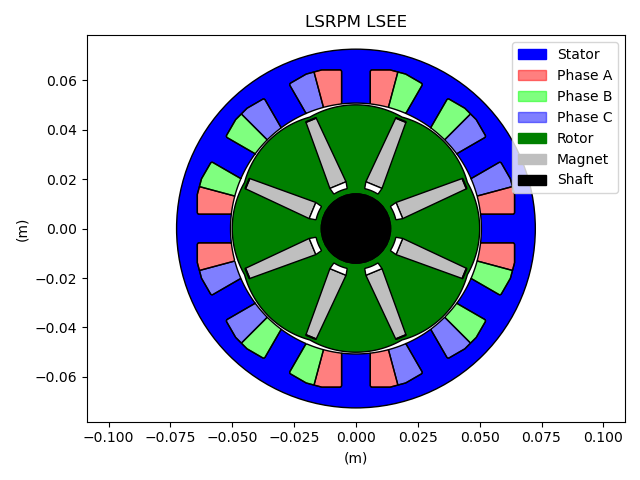Screen dimensions: 640x480
Task: Select the 'Phase B' legend label text
Action: 584,96
